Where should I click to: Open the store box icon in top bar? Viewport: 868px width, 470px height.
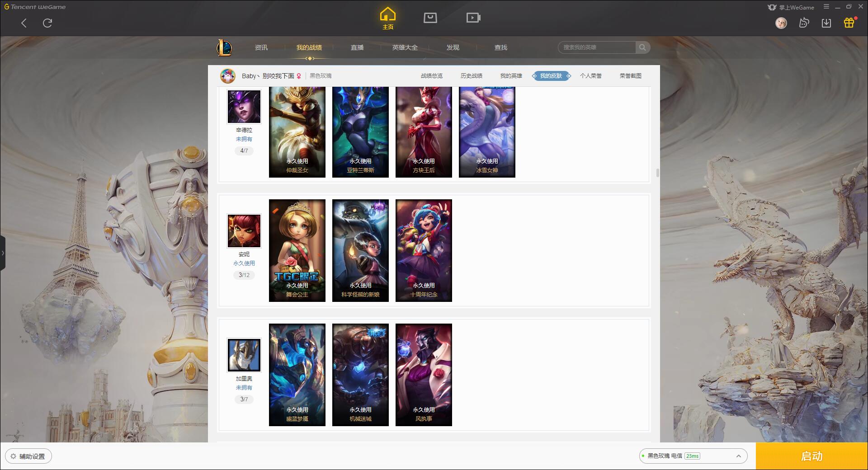coord(430,18)
